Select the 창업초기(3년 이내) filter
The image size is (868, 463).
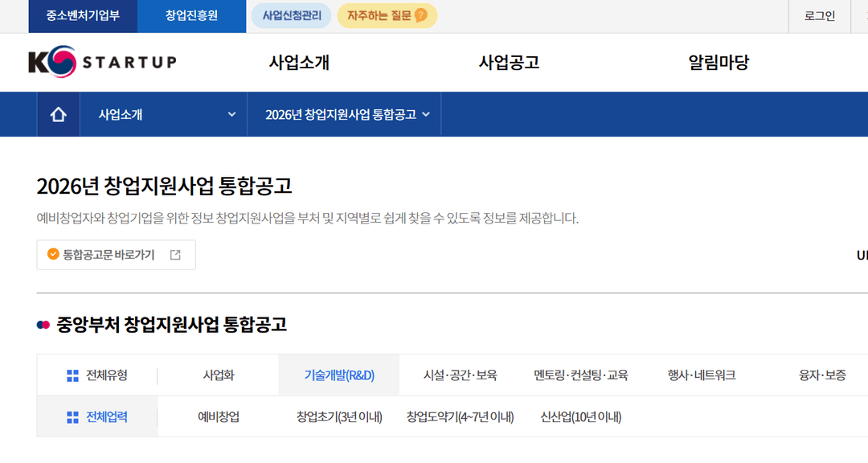(x=339, y=417)
